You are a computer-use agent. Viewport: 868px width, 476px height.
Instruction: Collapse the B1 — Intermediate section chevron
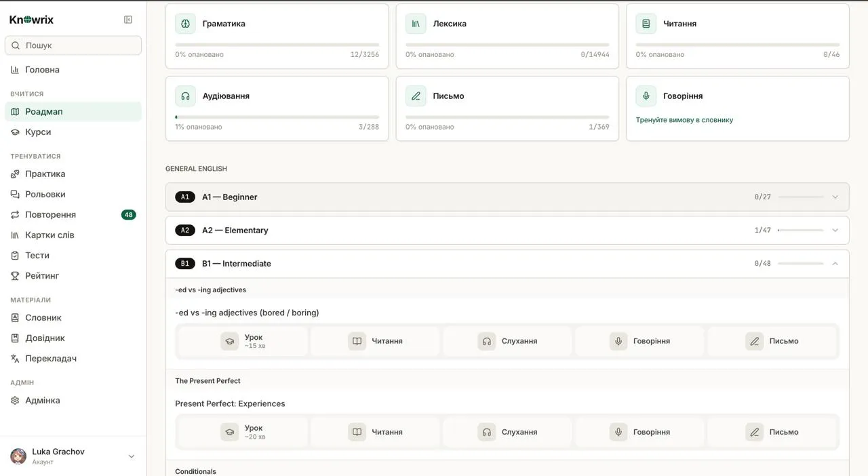click(x=835, y=264)
